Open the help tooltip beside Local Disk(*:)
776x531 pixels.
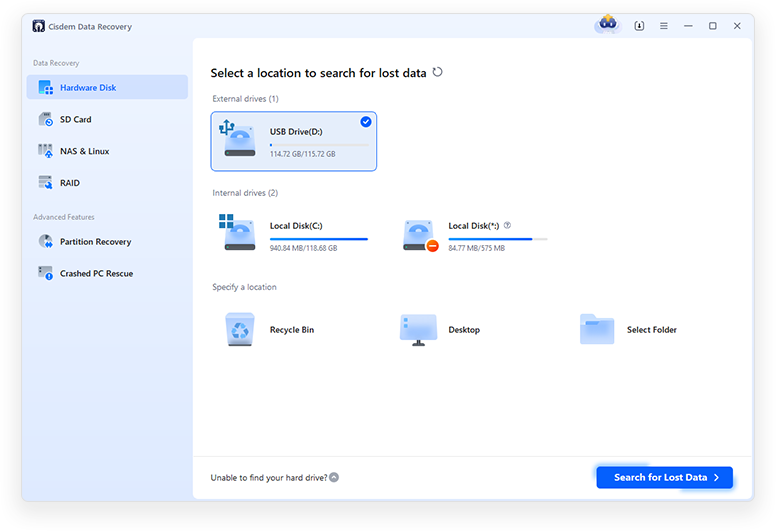[507, 225]
